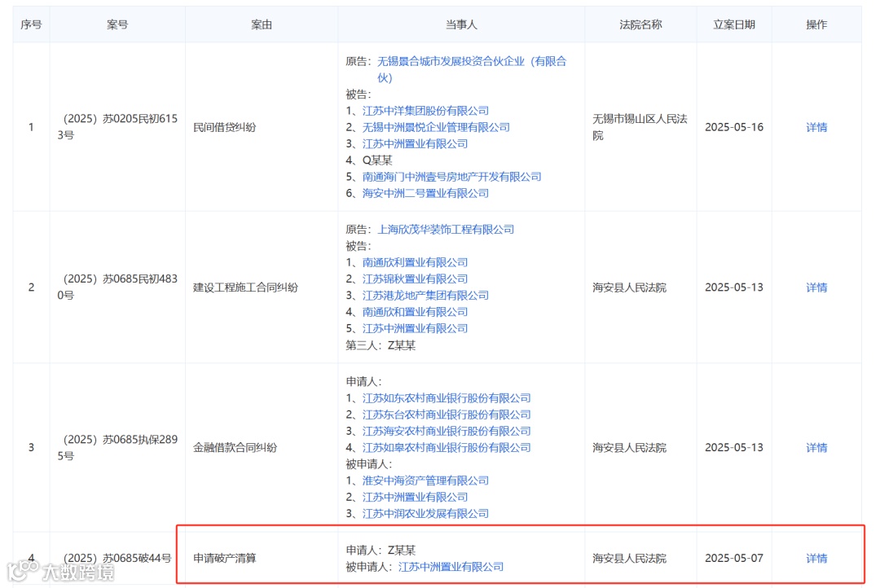Click the 案号 column header
The image size is (880, 588).
point(117,24)
